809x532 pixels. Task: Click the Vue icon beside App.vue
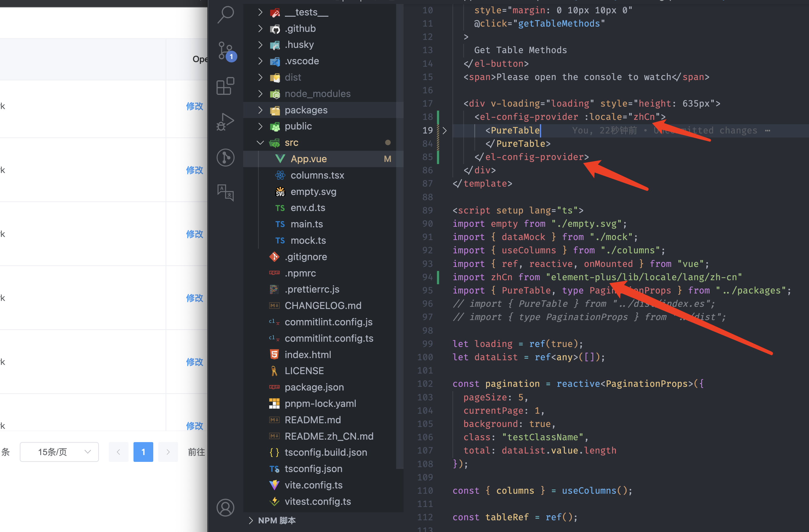click(x=280, y=159)
